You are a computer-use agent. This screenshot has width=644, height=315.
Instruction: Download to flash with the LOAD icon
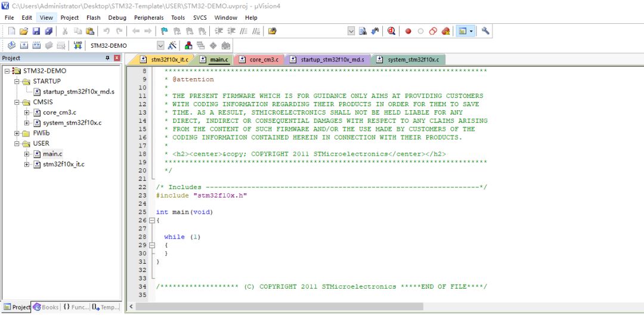point(78,45)
